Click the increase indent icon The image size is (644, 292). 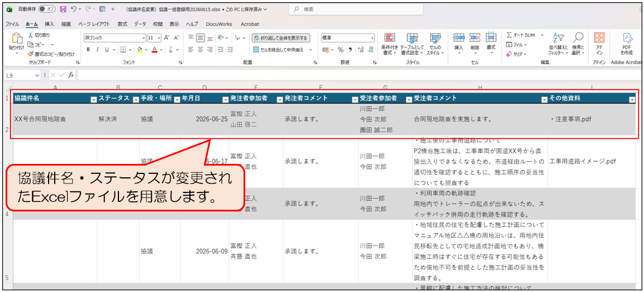230,49
